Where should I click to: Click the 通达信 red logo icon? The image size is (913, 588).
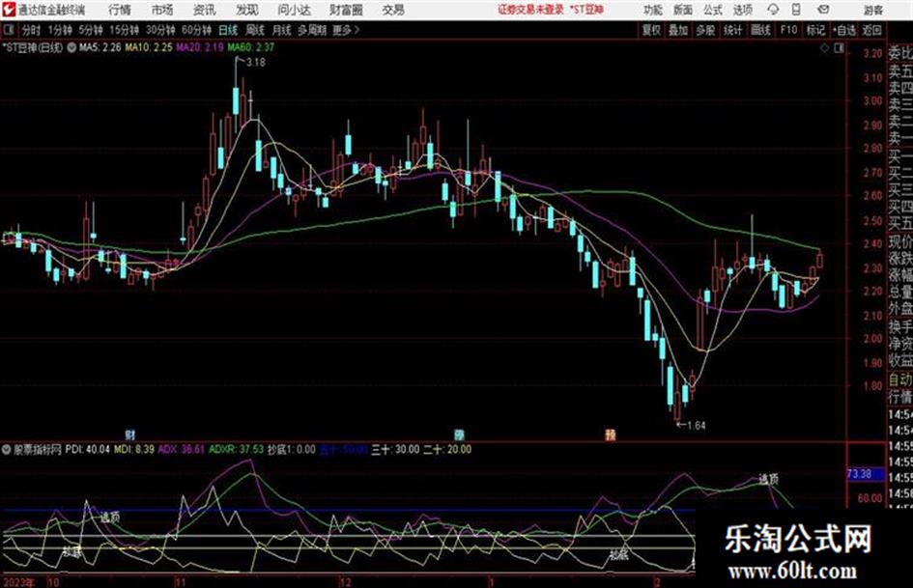point(8,10)
